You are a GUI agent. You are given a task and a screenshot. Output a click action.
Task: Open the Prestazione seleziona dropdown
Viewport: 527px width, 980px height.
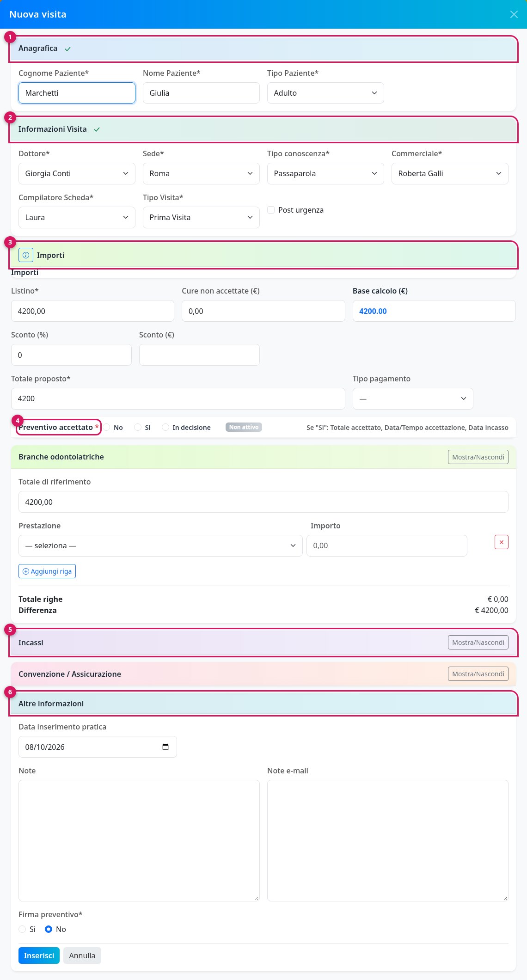click(160, 545)
